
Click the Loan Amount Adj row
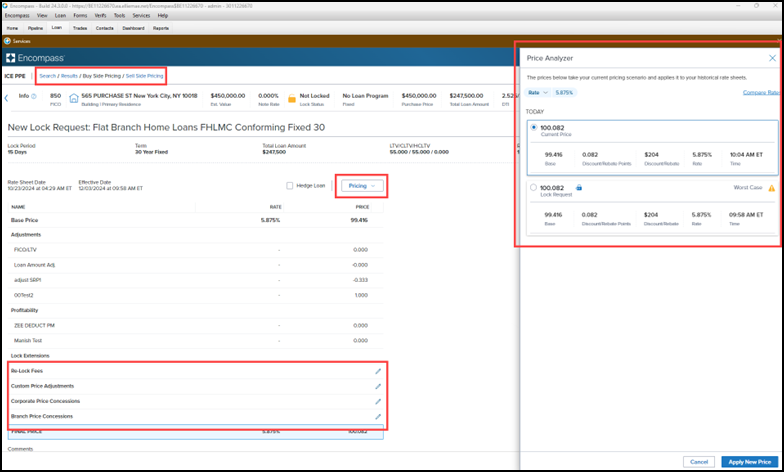coord(196,265)
